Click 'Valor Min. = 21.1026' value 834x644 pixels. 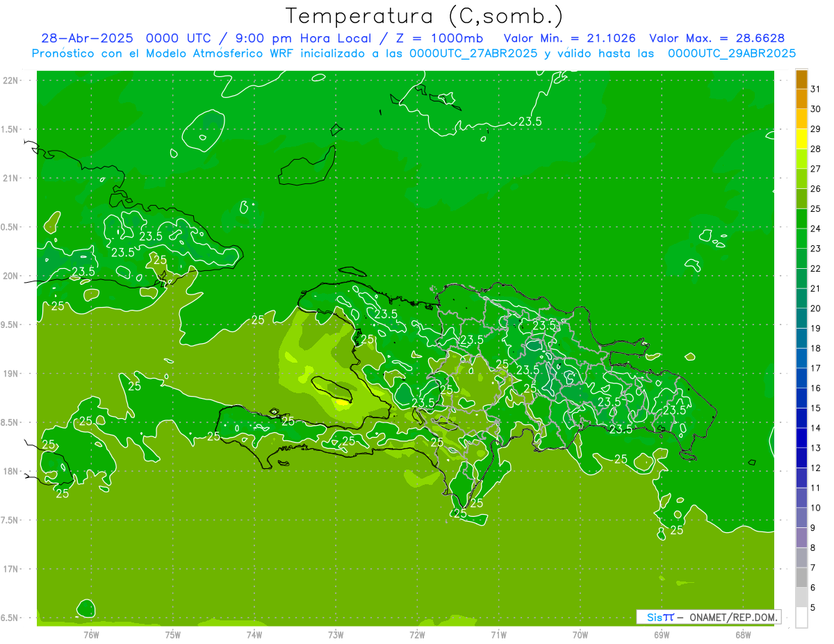pyautogui.click(x=569, y=38)
